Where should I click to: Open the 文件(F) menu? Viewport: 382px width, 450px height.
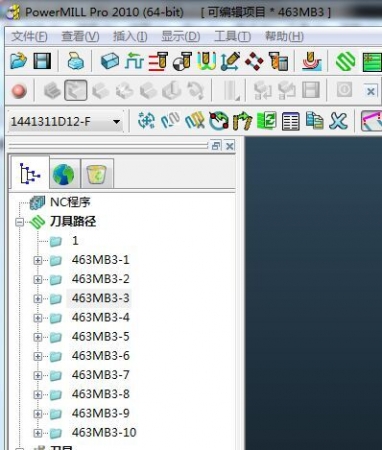pyautogui.click(x=29, y=36)
